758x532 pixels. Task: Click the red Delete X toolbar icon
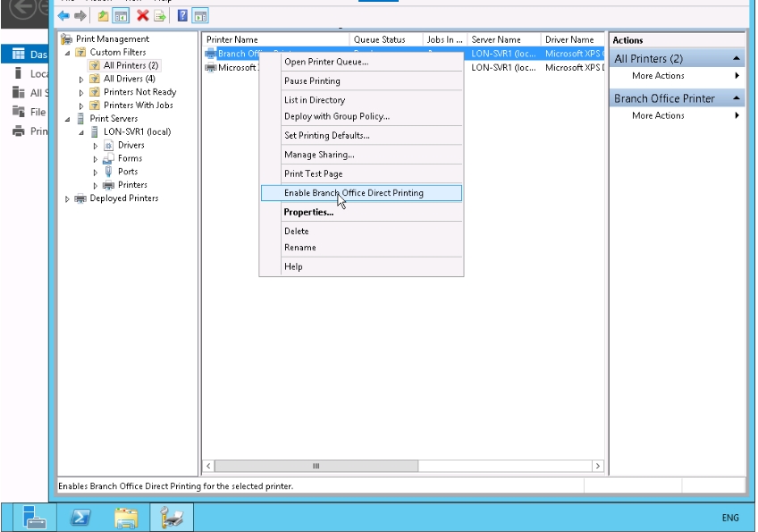(x=142, y=16)
